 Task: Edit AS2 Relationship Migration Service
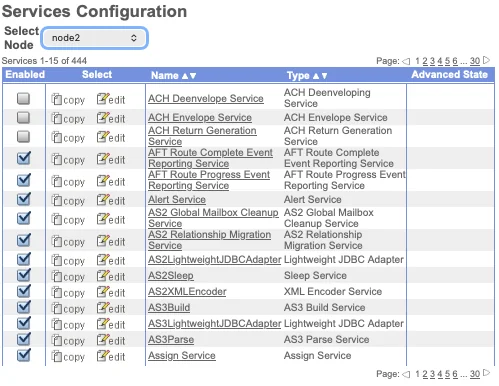[x=111, y=241]
